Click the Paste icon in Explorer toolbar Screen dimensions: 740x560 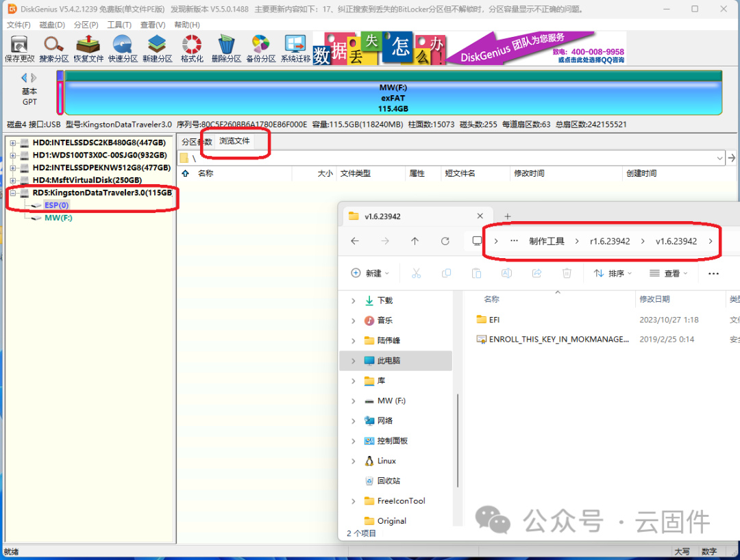click(x=477, y=273)
